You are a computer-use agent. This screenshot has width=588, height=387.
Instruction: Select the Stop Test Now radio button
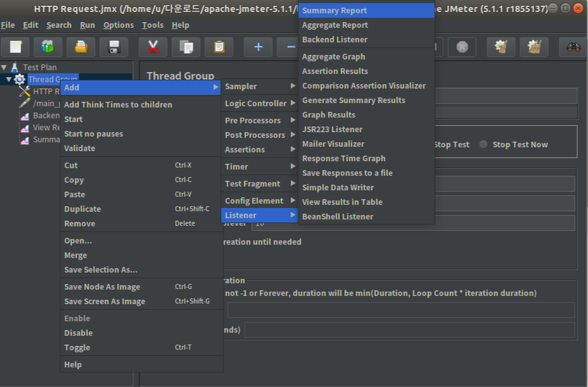(x=484, y=144)
